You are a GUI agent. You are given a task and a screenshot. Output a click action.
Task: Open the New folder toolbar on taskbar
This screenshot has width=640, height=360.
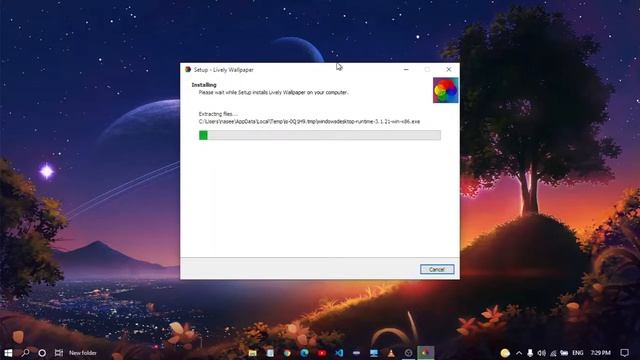pos(83,353)
